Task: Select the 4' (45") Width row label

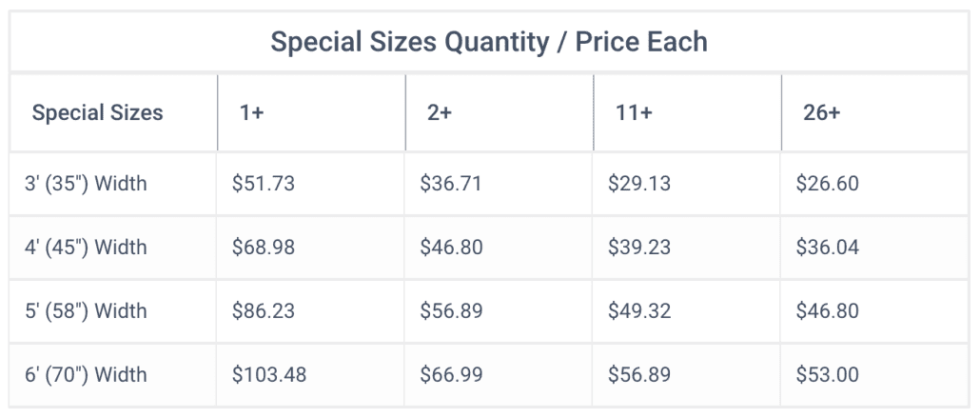Action: coord(86,248)
